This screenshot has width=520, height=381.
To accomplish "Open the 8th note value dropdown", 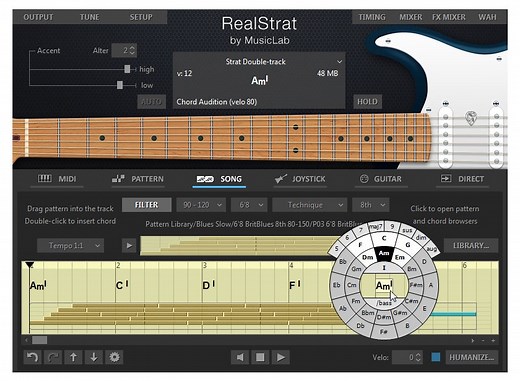I will coord(371,205).
